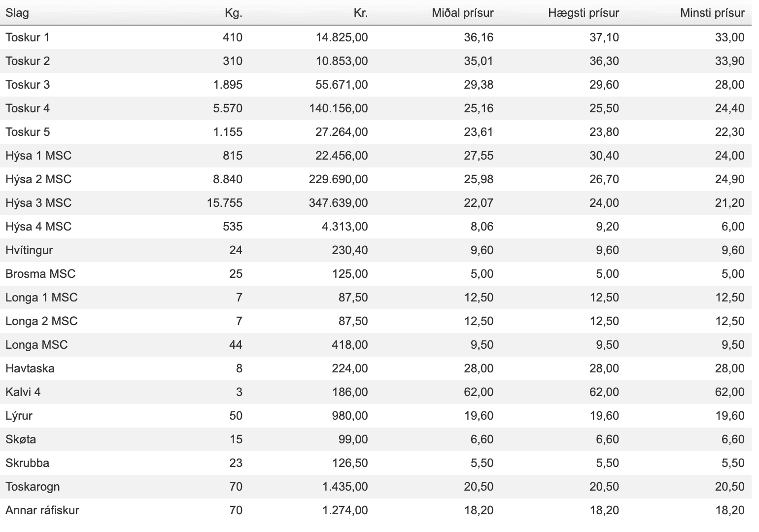Screen dimensions: 759x532
Task: Select the Kalvi 4 row label
Action: [23, 392]
